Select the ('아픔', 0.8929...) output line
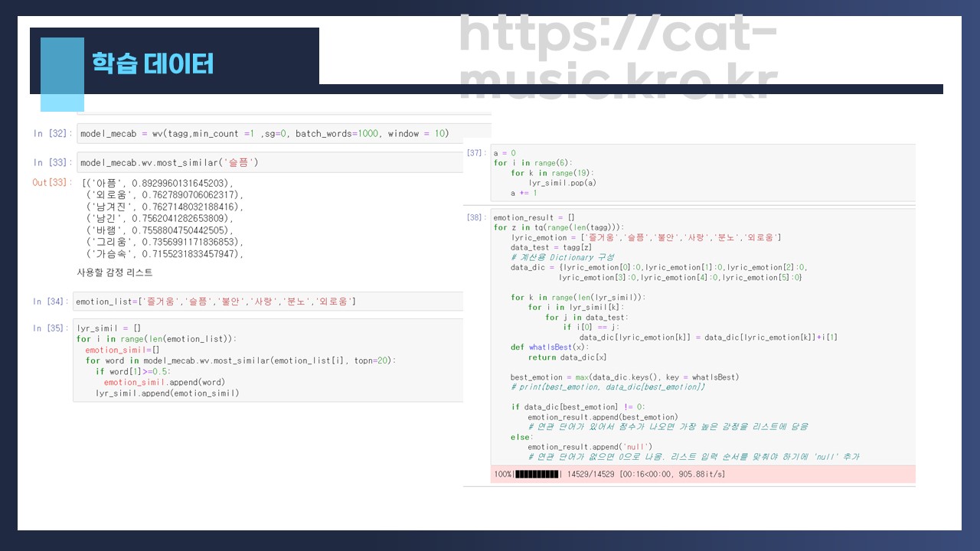This screenshot has height=551, width=980. coord(157,184)
